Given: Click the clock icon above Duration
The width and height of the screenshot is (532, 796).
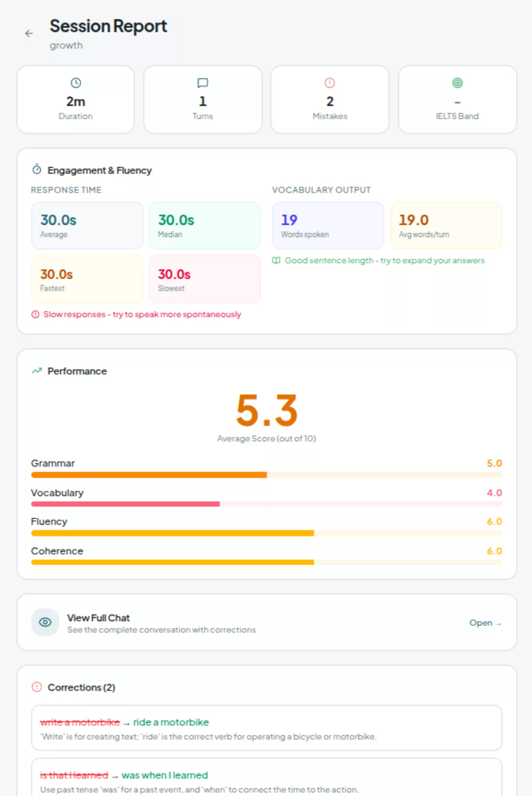Looking at the screenshot, I should pos(76,83).
